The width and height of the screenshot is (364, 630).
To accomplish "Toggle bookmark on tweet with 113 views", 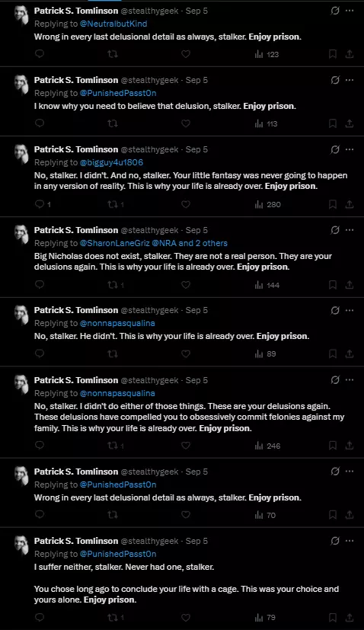I will click(x=332, y=123).
